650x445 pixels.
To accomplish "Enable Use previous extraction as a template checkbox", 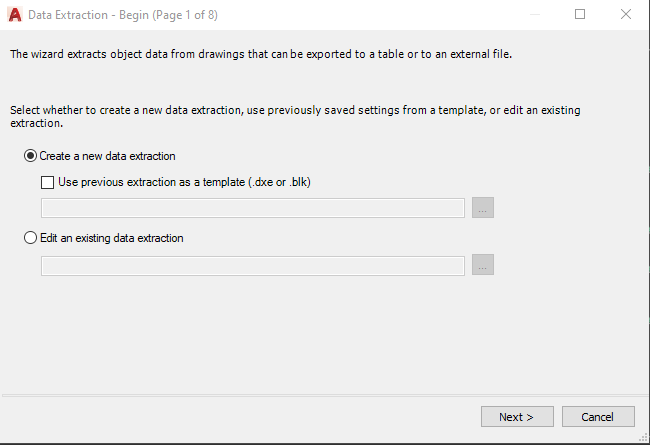I will tap(48, 182).
